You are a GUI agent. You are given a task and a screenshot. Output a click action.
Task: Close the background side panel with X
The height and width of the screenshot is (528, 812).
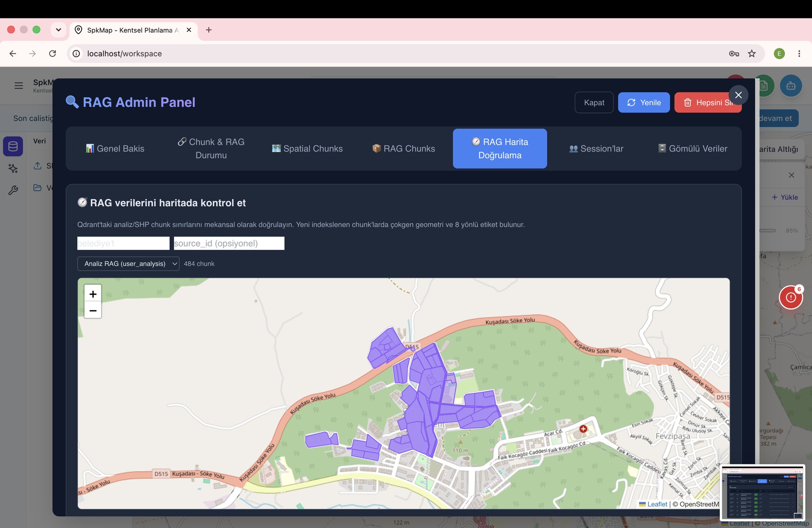point(791,175)
